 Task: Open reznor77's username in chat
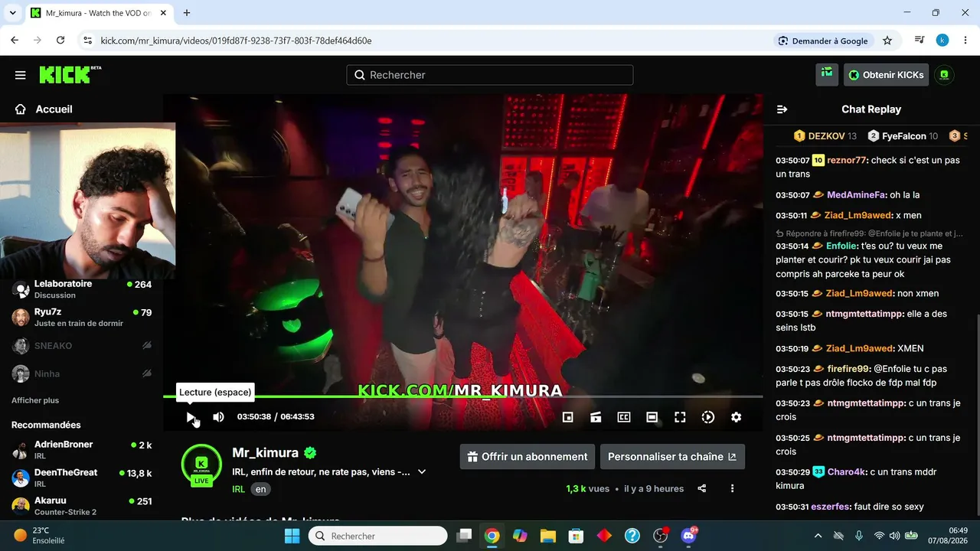[848, 161]
